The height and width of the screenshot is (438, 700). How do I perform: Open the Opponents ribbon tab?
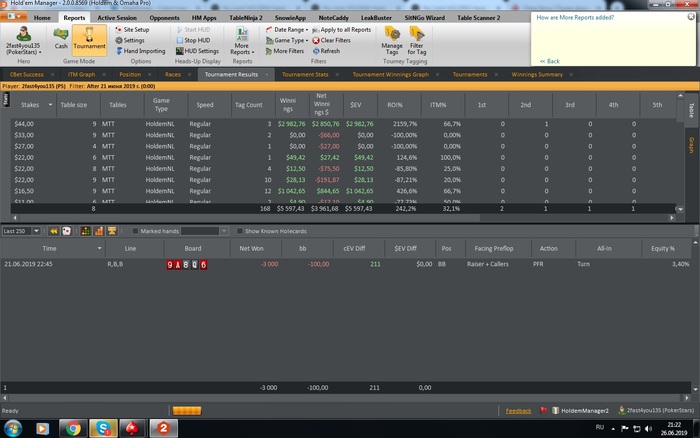pyautogui.click(x=164, y=18)
